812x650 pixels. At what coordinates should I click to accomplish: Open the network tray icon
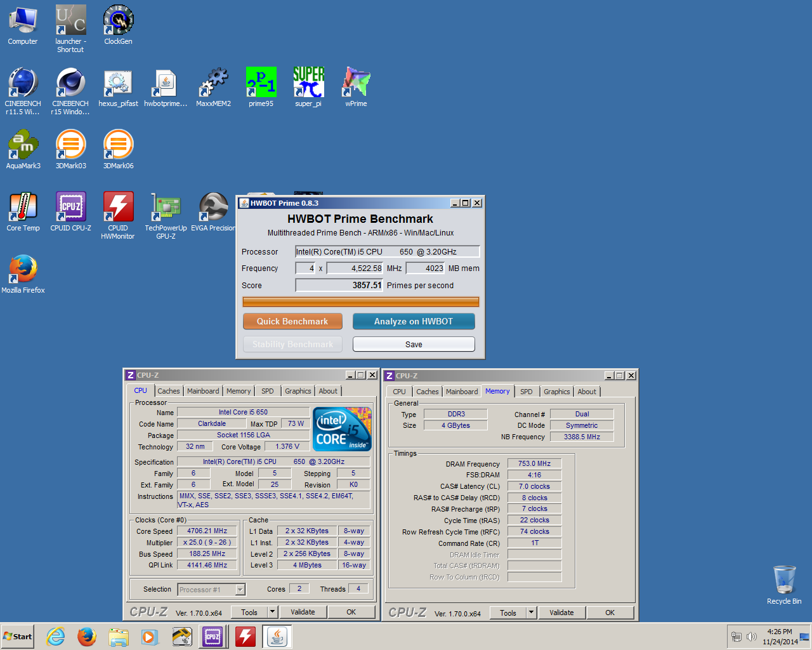pos(736,637)
